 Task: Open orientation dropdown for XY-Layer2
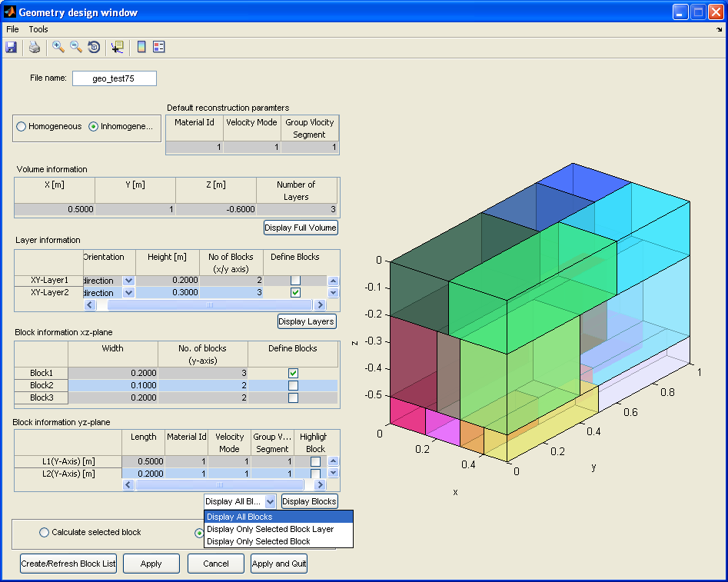point(128,293)
